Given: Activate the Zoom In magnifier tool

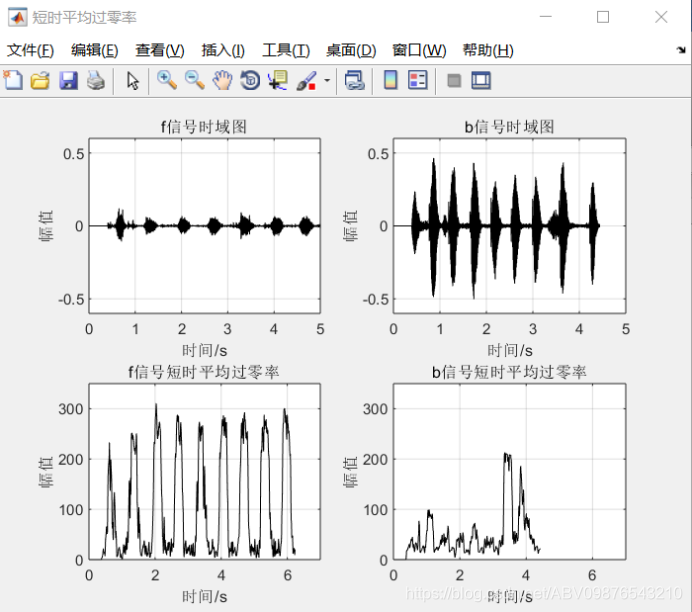Looking at the screenshot, I should pos(167,80).
